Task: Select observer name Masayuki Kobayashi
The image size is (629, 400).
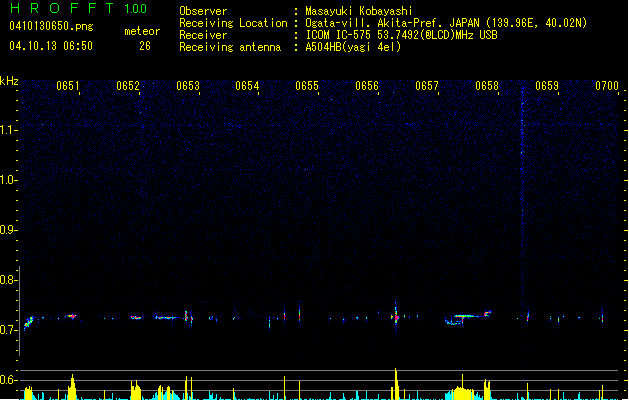Action: (359, 11)
